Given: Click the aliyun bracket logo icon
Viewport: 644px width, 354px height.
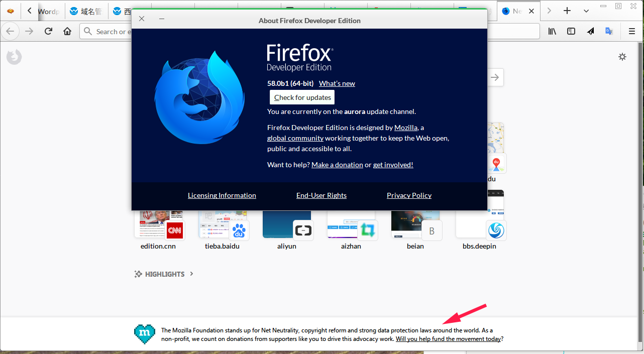Looking at the screenshot, I should point(303,230).
